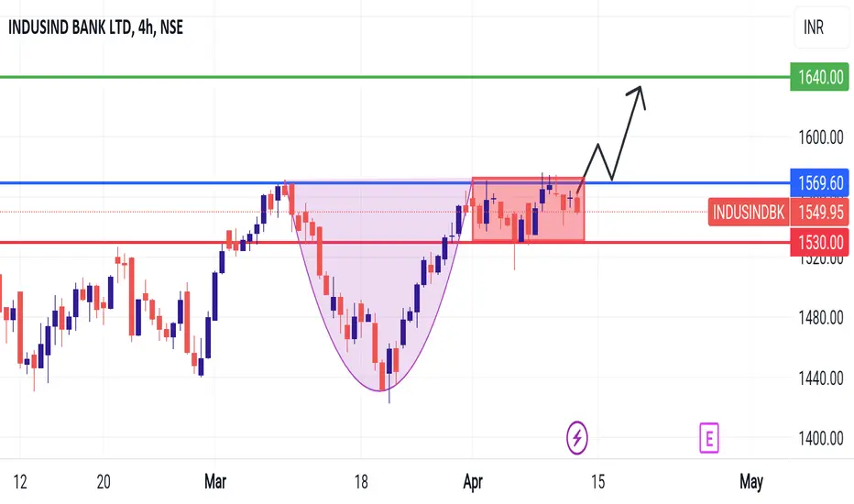Click the 1600.00 price scale value

821,137
